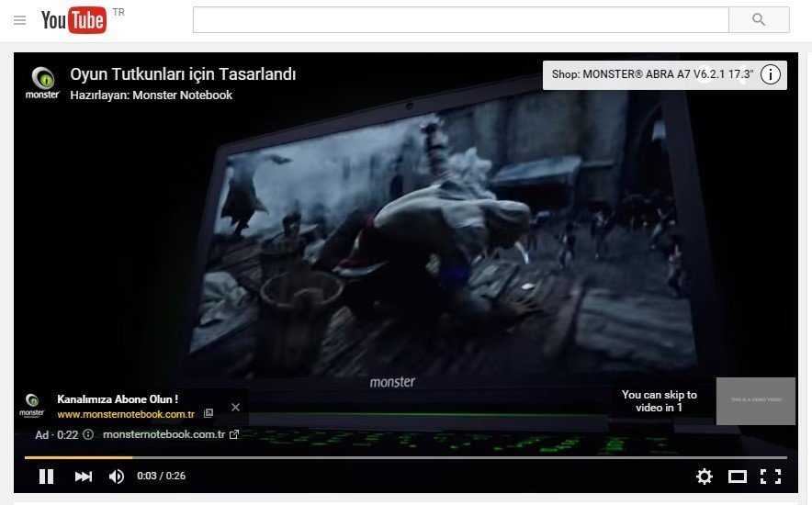
Task: Click the Monster channel logo in video header
Action: tap(42, 82)
